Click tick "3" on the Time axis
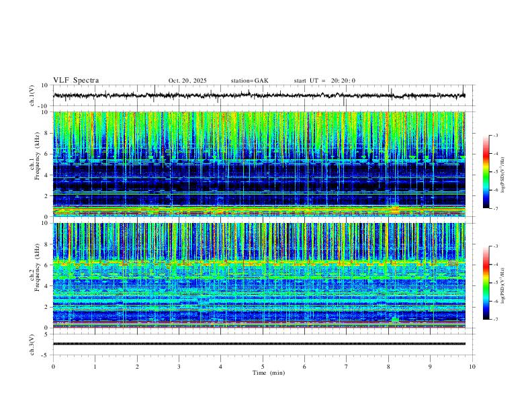 click(x=179, y=367)
